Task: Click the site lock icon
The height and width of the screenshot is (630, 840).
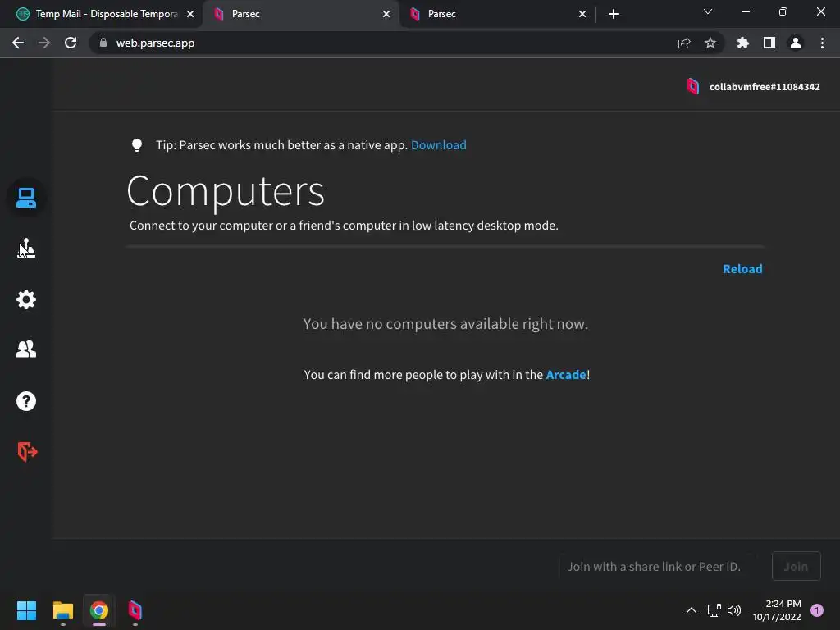Action: click(x=103, y=43)
